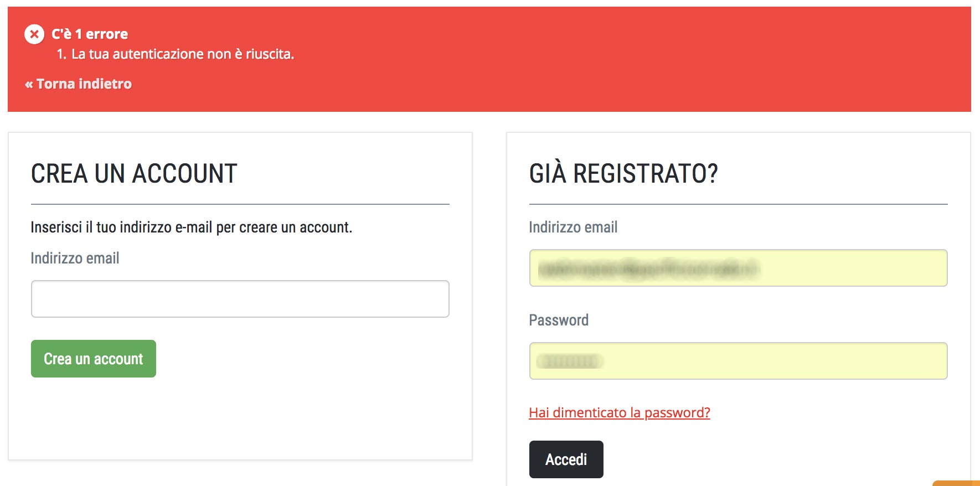Click the Inserisci il tuo indirizzo e-mail instruction text
This screenshot has height=486, width=980.
pyautogui.click(x=191, y=228)
